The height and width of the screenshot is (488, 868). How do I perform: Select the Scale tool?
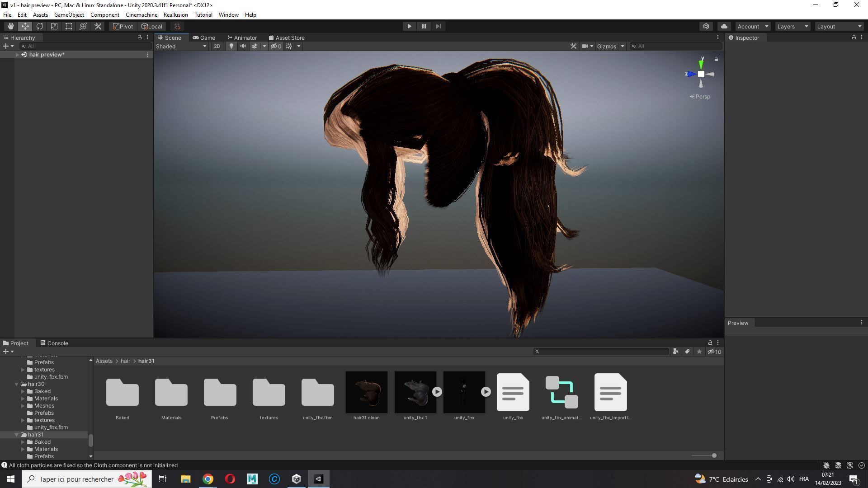click(x=54, y=26)
